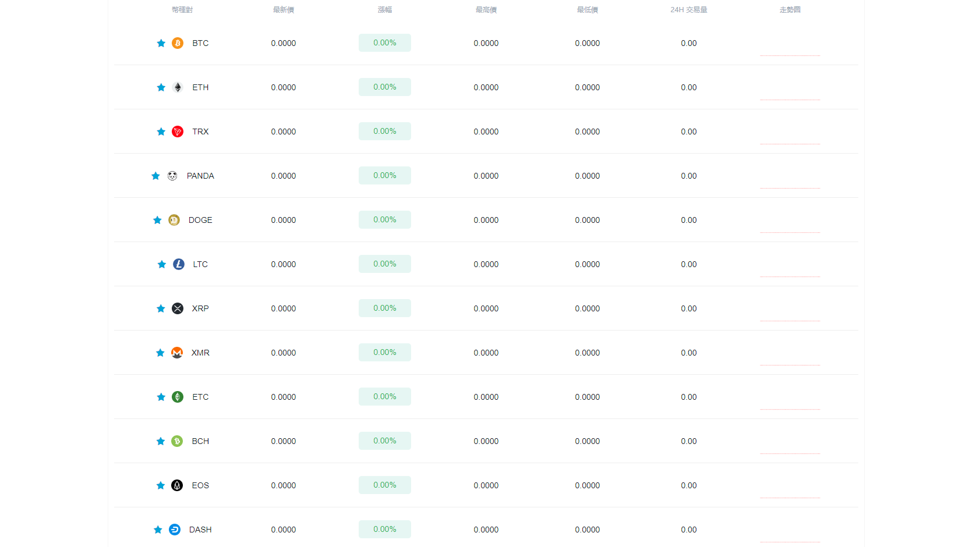Toggle favorite star for ETC
This screenshot has width=980, height=547.
(161, 397)
